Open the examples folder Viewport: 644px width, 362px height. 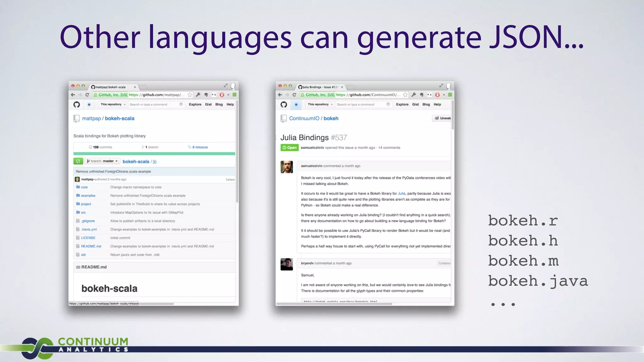[x=88, y=196]
